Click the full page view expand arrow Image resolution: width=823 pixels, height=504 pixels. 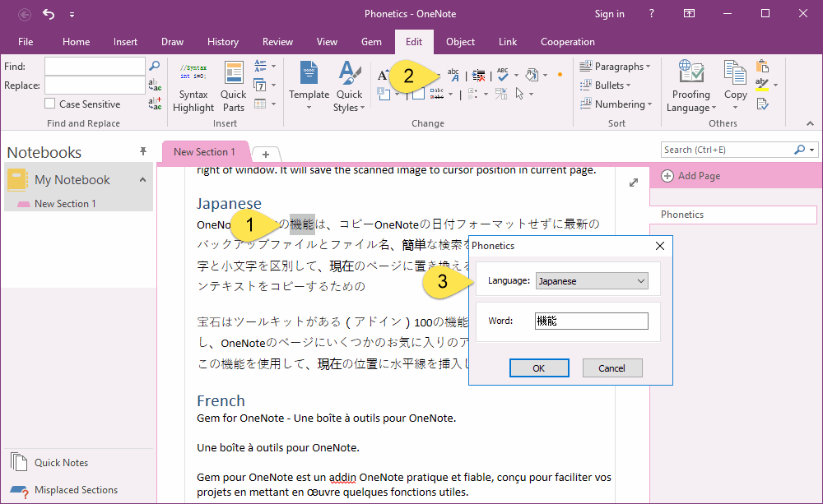(x=634, y=182)
